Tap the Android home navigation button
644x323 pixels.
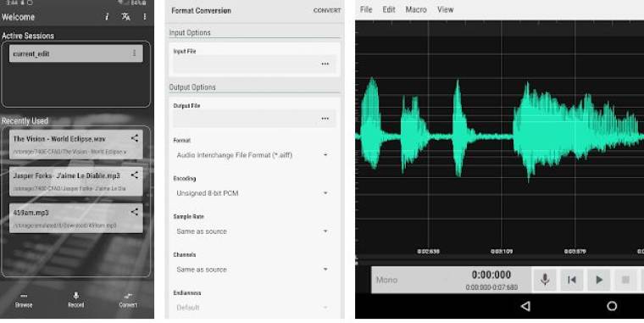pos(612,306)
